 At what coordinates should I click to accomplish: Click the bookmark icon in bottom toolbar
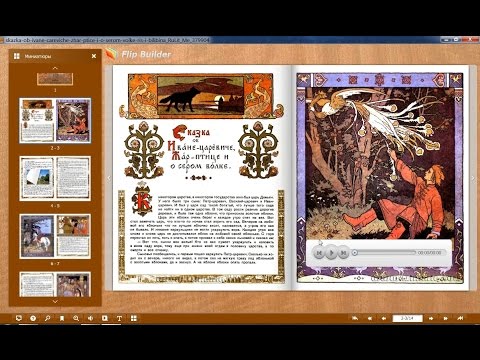coord(62,318)
